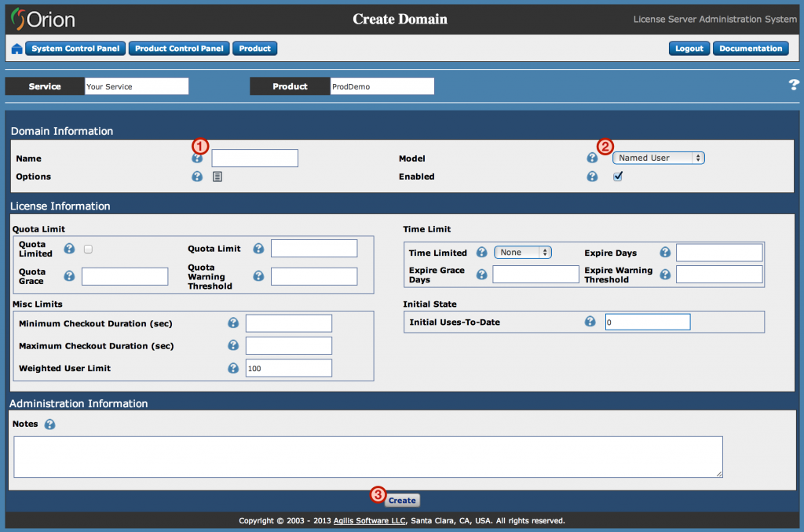Click the large question mark near Product field
The width and height of the screenshot is (804, 532).
(793, 85)
